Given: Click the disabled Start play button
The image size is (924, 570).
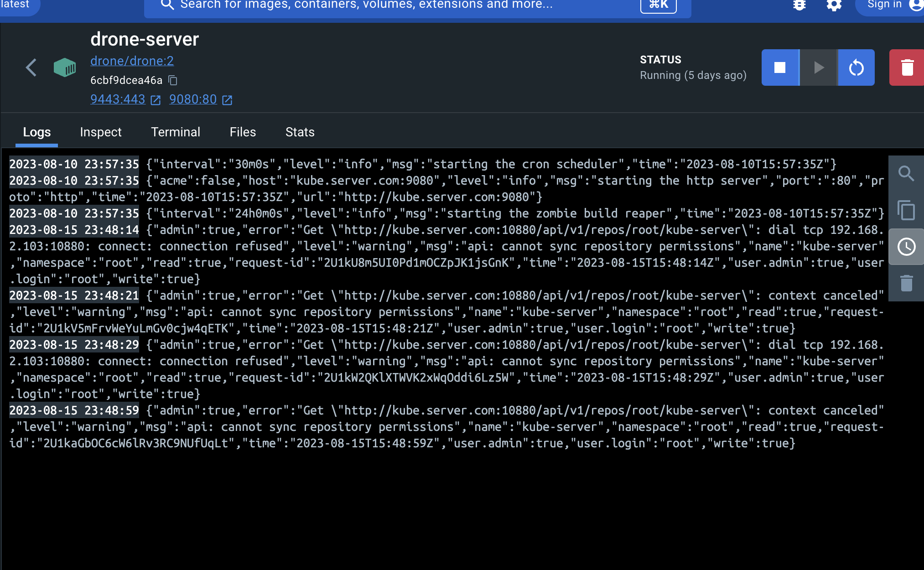Looking at the screenshot, I should (819, 67).
